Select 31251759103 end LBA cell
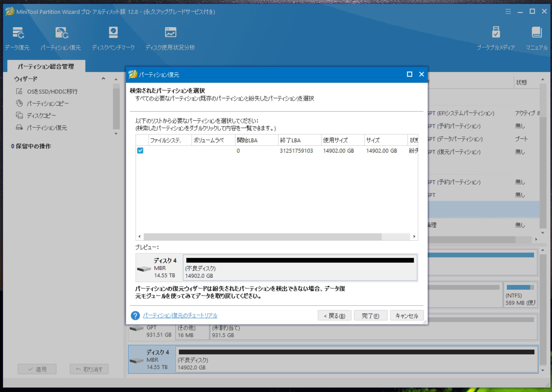This screenshot has width=552, height=392. (296, 151)
